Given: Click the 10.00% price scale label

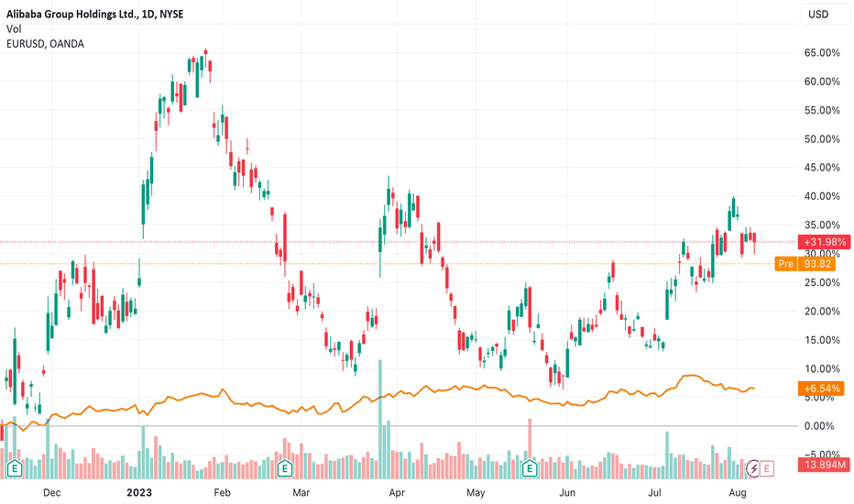Looking at the screenshot, I should pos(822,369).
